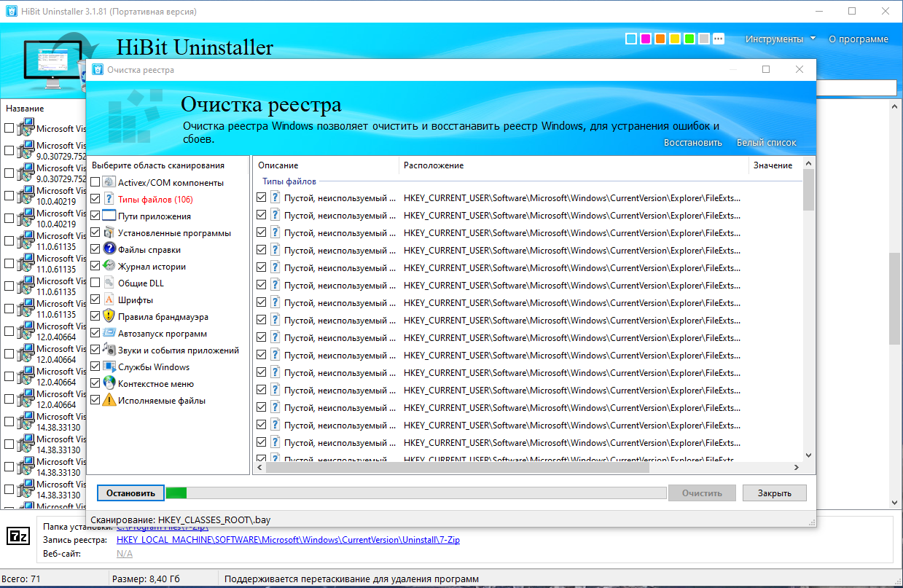Click the Шрифты letter icon
The width and height of the screenshot is (903, 588).
109,299
